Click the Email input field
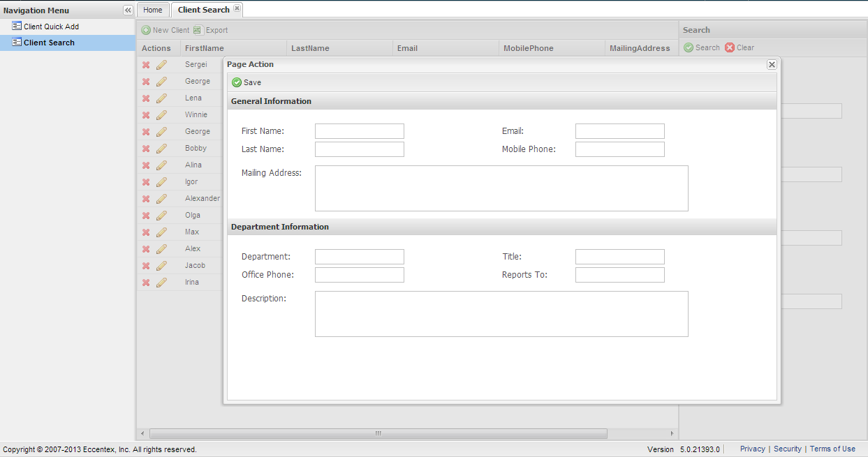868x457 pixels. (620, 131)
